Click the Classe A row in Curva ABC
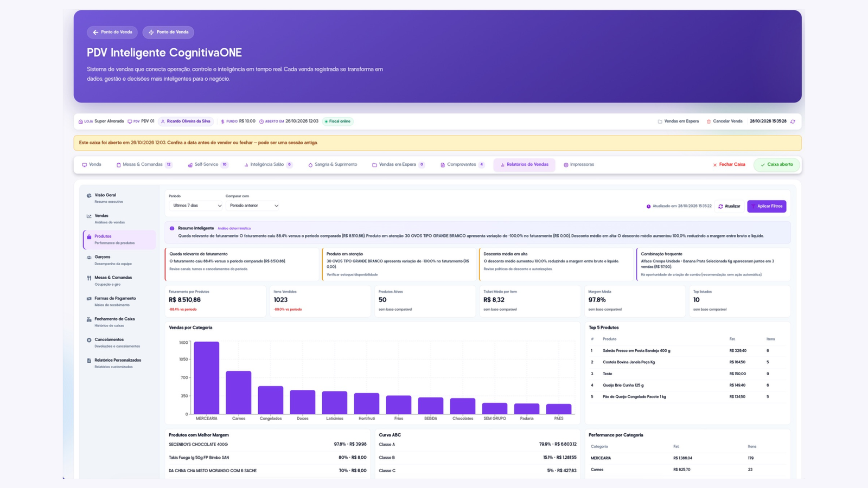The image size is (868, 488). tap(477, 444)
